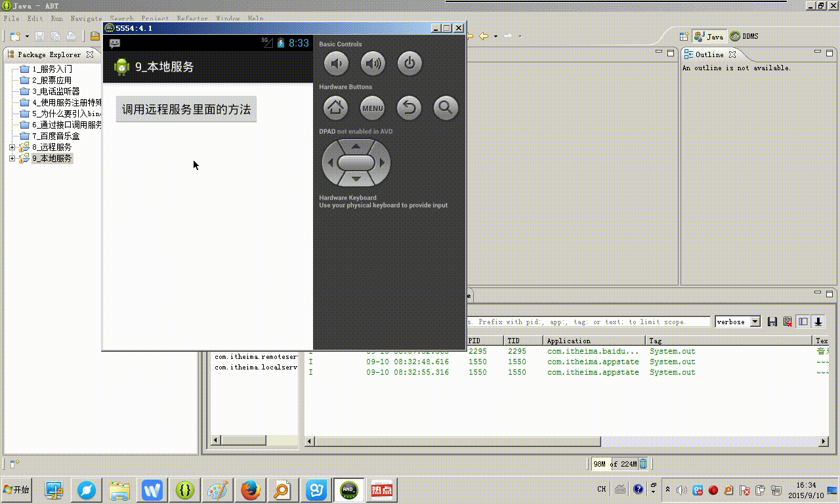Select 2_股票应用 project
This screenshot has height=504, width=840.
pos(52,80)
